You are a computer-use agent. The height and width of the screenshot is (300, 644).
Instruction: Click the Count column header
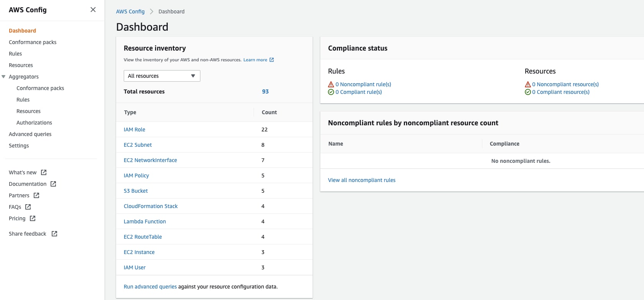coord(269,112)
